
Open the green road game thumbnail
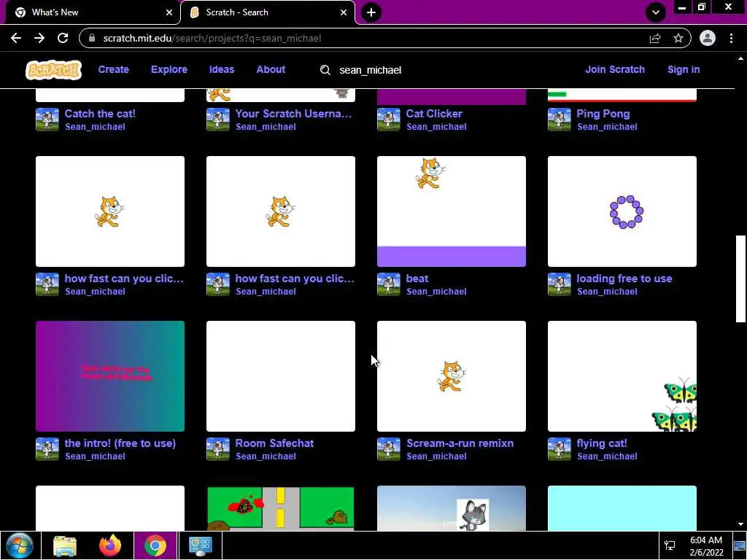[x=281, y=508]
